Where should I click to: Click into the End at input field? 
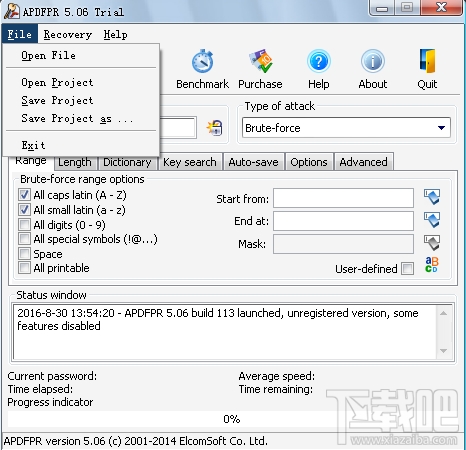343,221
